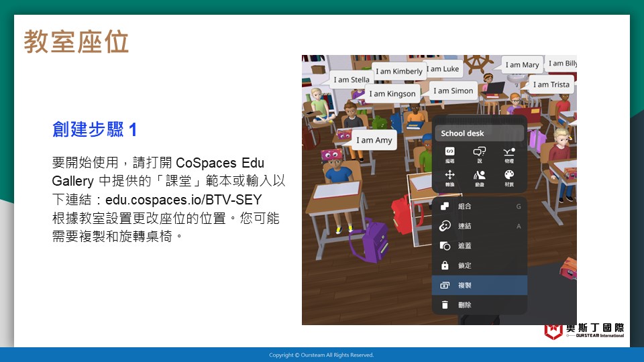This screenshot has width=644, height=362.
Task: Choose Attach (連結) in context menu
Action: [x=479, y=226]
